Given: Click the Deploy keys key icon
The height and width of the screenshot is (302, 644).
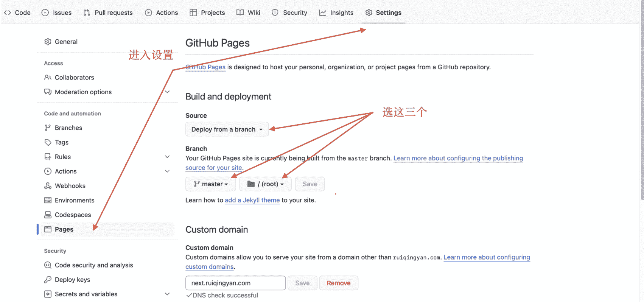Looking at the screenshot, I should point(48,280).
